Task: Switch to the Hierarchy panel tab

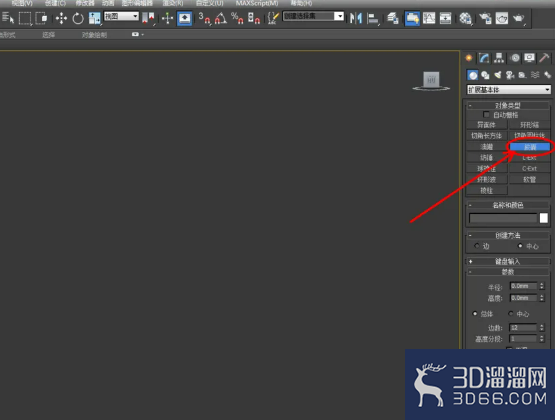Action: 499,58
